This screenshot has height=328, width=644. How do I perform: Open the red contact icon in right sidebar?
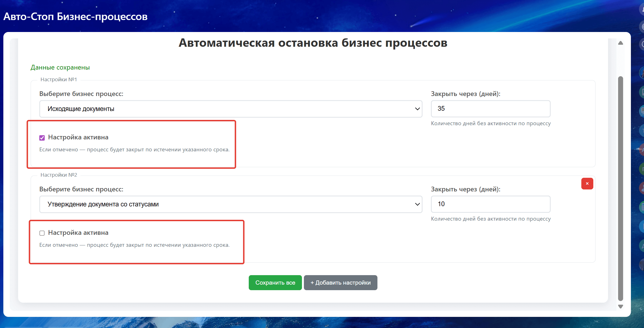tap(641, 188)
